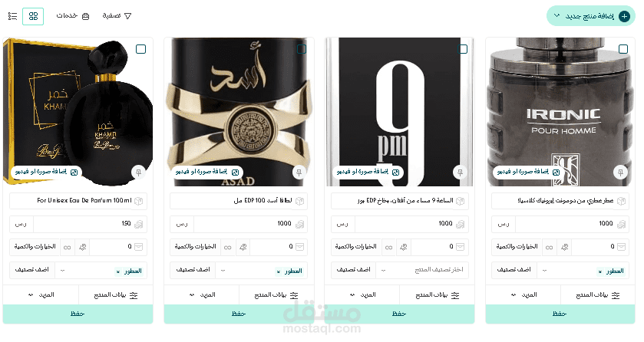
Task: Open category dropdown on 9pm product
Action: (x=423, y=270)
